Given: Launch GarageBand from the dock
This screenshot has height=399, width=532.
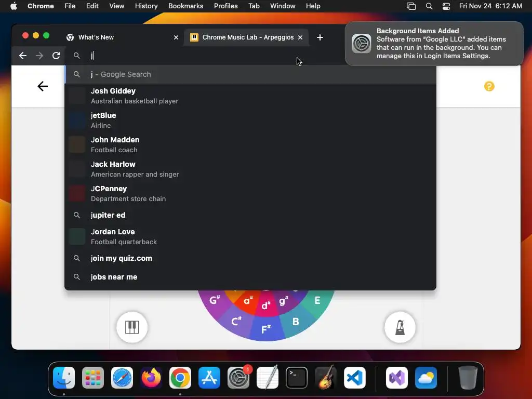Looking at the screenshot, I should pyautogui.click(x=326, y=378).
